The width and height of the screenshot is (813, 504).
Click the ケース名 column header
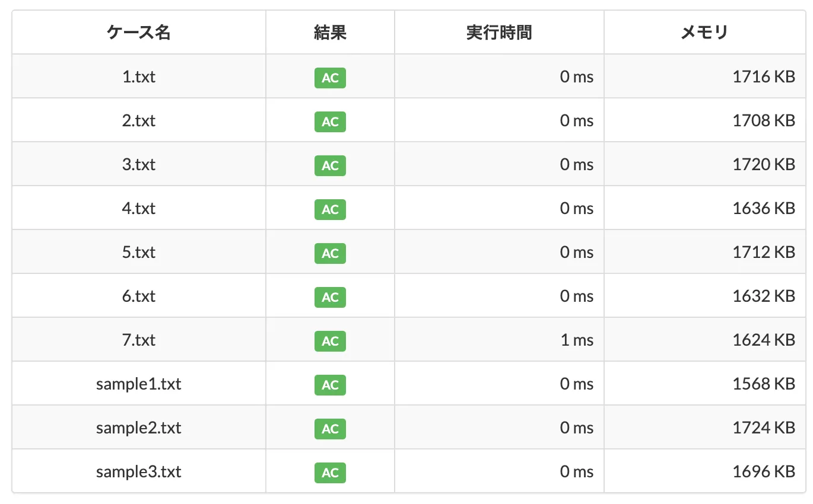pyautogui.click(x=139, y=33)
